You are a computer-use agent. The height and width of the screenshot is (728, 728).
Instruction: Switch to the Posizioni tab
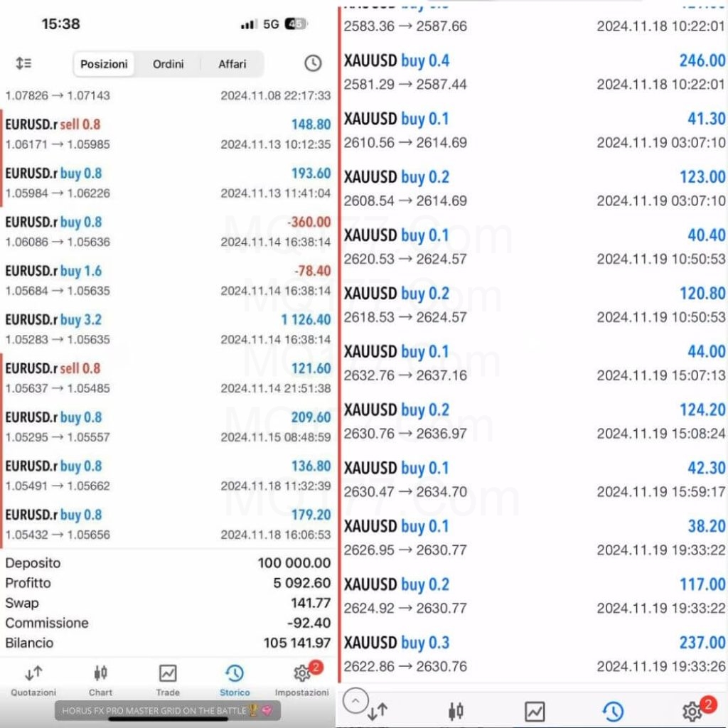click(x=104, y=64)
